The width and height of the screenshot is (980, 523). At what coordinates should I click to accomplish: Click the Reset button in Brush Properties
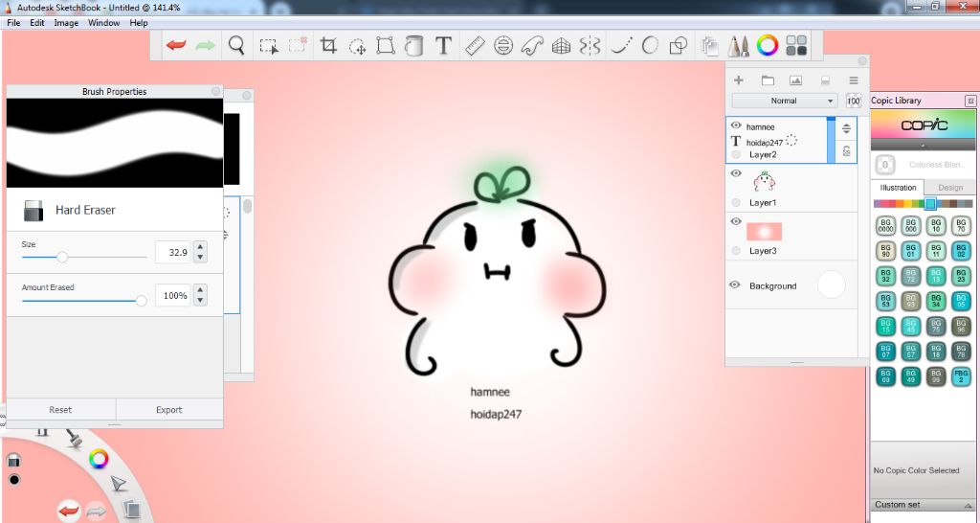click(60, 410)
